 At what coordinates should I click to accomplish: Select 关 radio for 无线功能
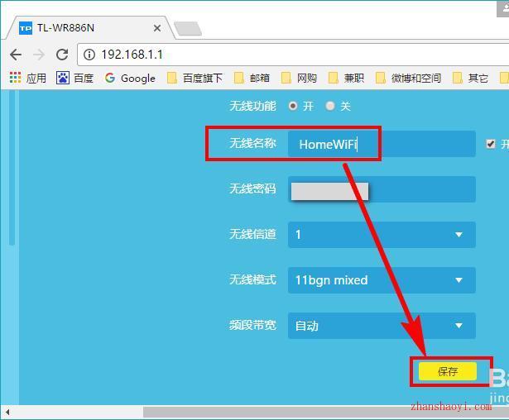[330, 106]
